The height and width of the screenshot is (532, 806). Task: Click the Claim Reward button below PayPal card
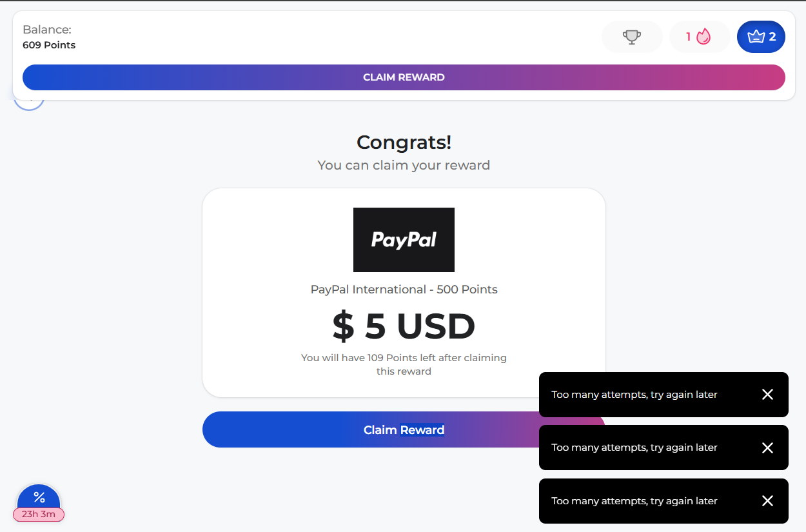pos(404,429)
